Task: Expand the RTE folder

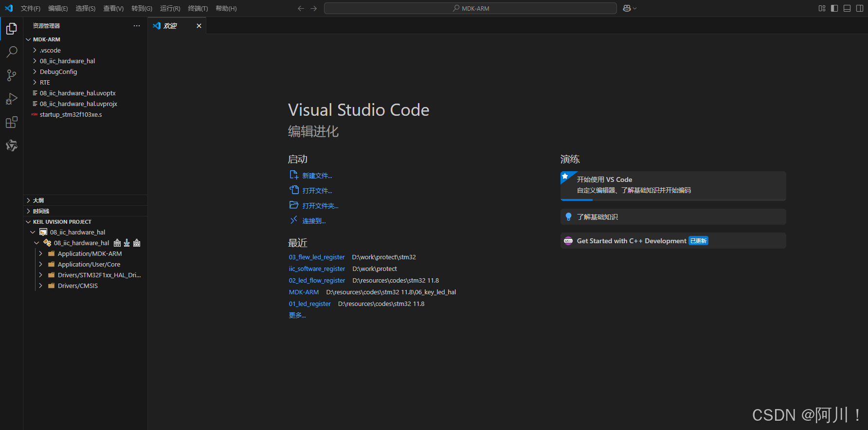Action: tap(35, 82)
